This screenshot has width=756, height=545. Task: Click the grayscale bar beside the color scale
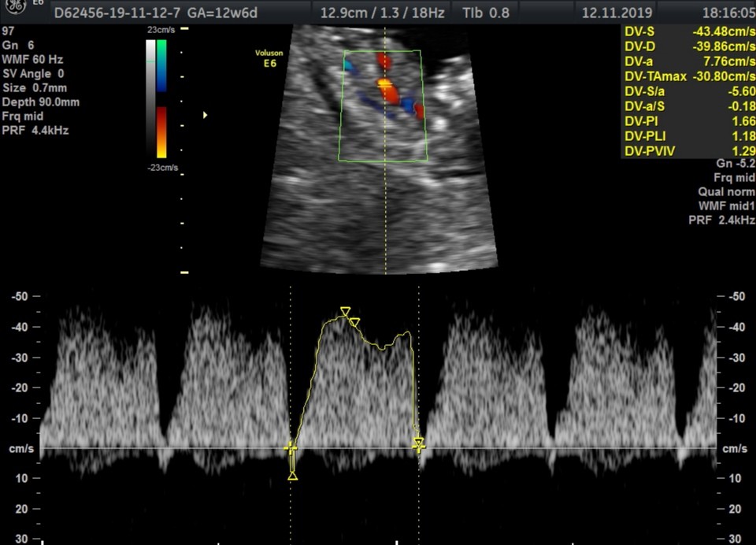tap(150, 98)
